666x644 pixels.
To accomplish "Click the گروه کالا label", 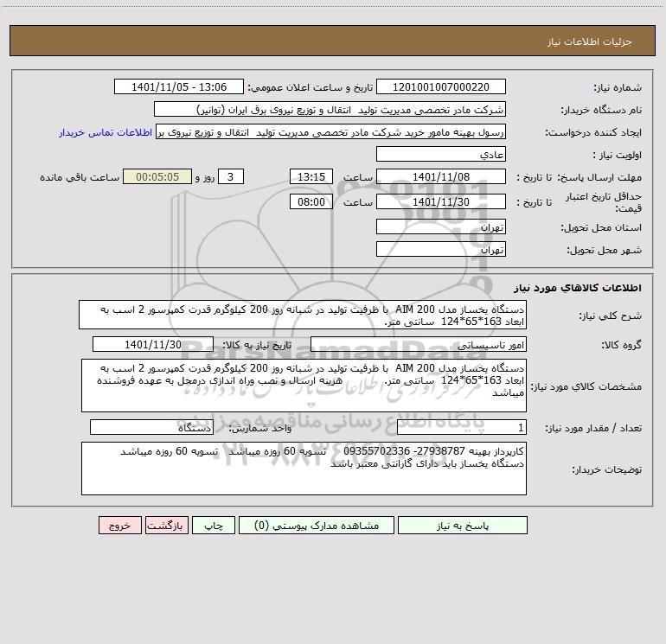I will point(621,345).
